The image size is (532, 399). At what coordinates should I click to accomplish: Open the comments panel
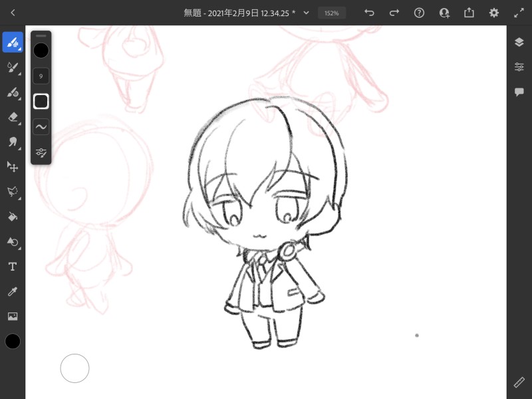point(519,92)
